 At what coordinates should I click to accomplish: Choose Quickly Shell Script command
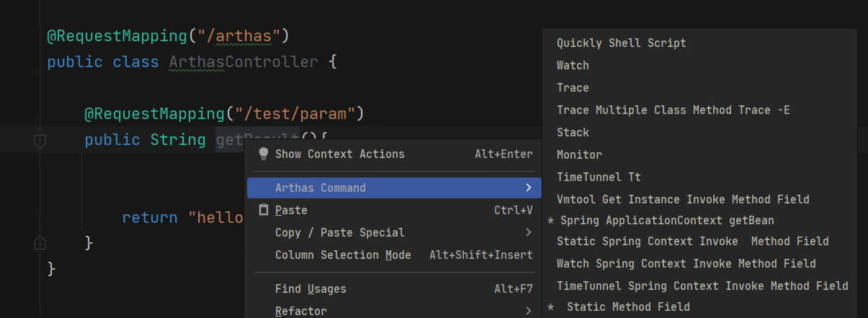click(699, 43)
